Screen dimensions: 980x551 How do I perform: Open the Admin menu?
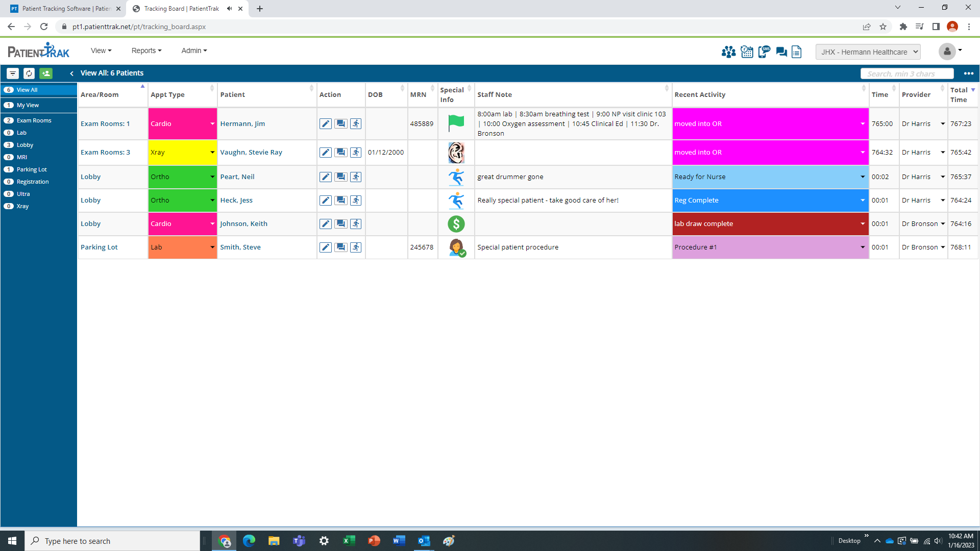pyautogui.click(x=194, y=51)
